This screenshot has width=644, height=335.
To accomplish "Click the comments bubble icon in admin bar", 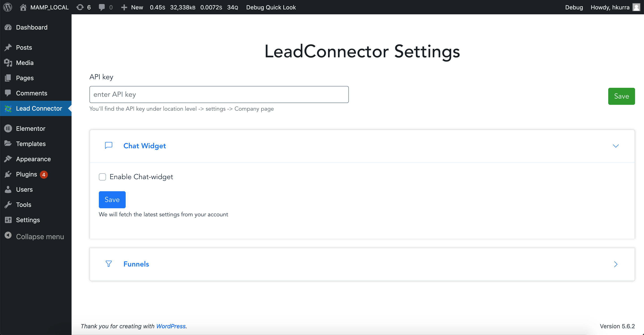I will click(102, 7).
